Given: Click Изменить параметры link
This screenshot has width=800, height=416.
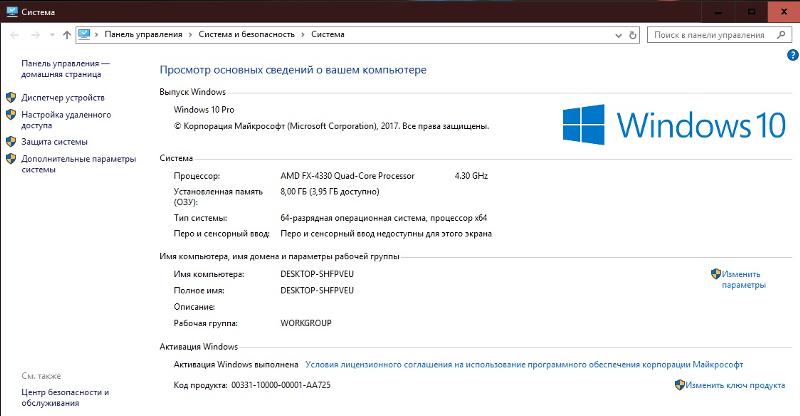Looking at the screenshot, I should tap(743, 279).
